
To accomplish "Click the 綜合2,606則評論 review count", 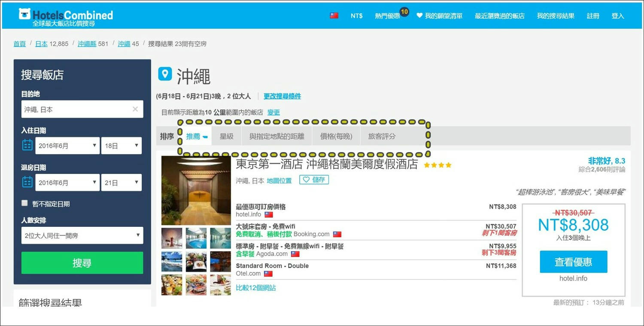I will tap(602, 170).
